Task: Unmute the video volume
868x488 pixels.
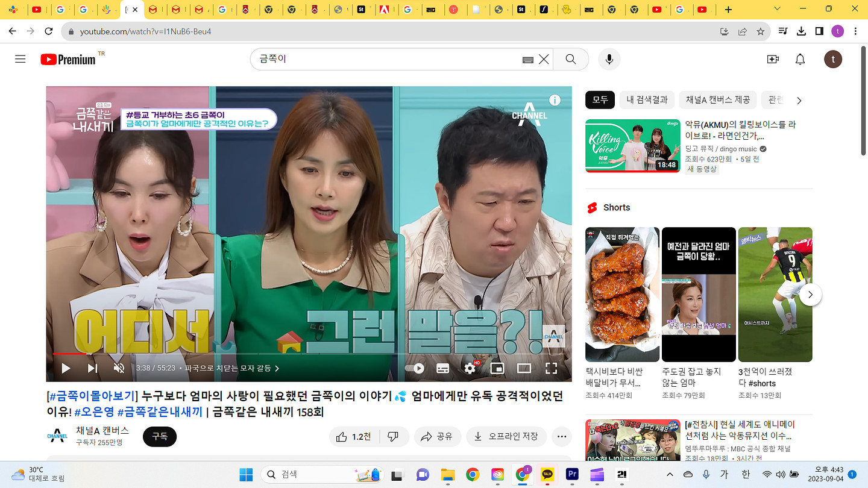Action: (x=119, y=368)
